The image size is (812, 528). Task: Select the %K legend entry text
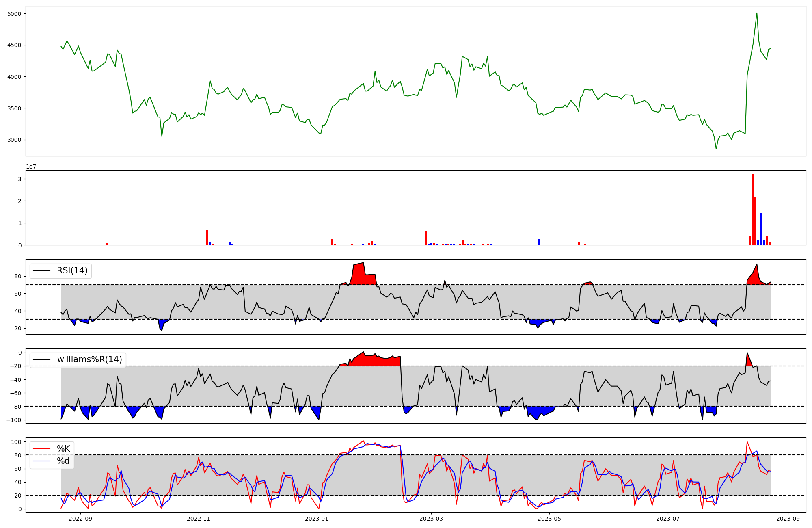[63, 449]
